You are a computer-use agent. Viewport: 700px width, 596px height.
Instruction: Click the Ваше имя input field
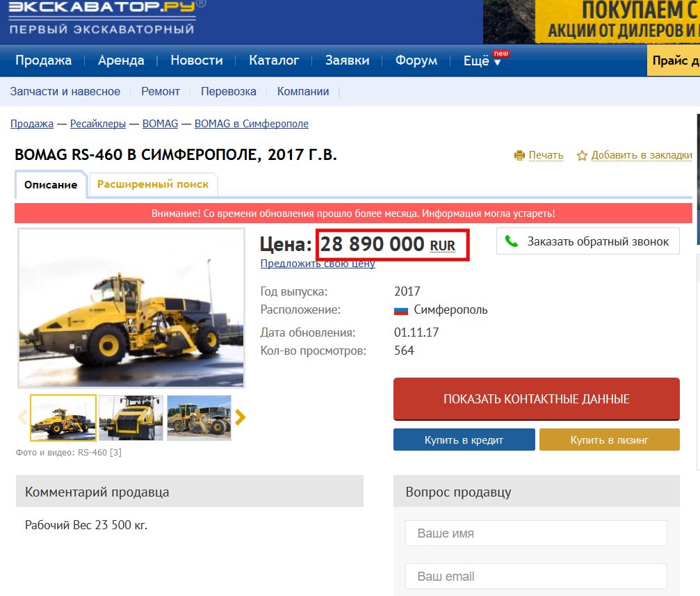[x=536, y=533]
